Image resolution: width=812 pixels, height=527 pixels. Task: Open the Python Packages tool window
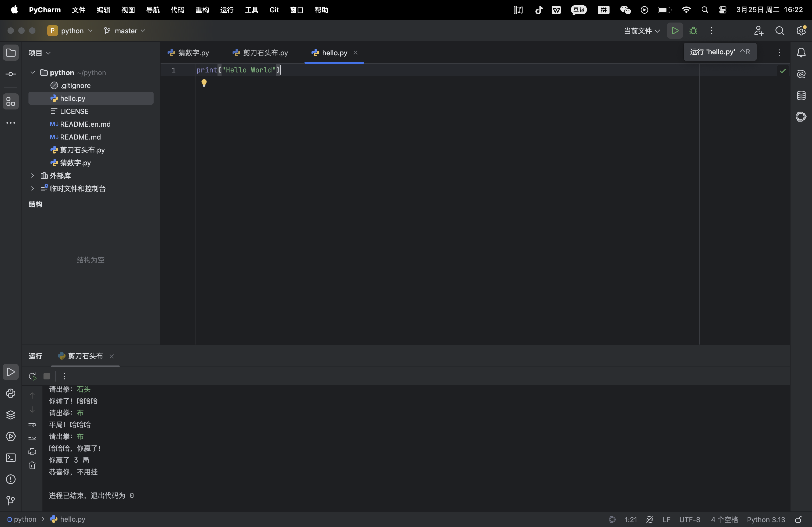click(x=10, y=415)
